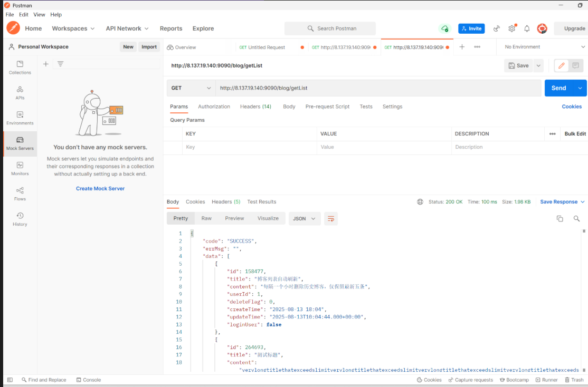The image size is (588, 387).
Task: Expand the API Network dropdown
Action: click(127, 28)
